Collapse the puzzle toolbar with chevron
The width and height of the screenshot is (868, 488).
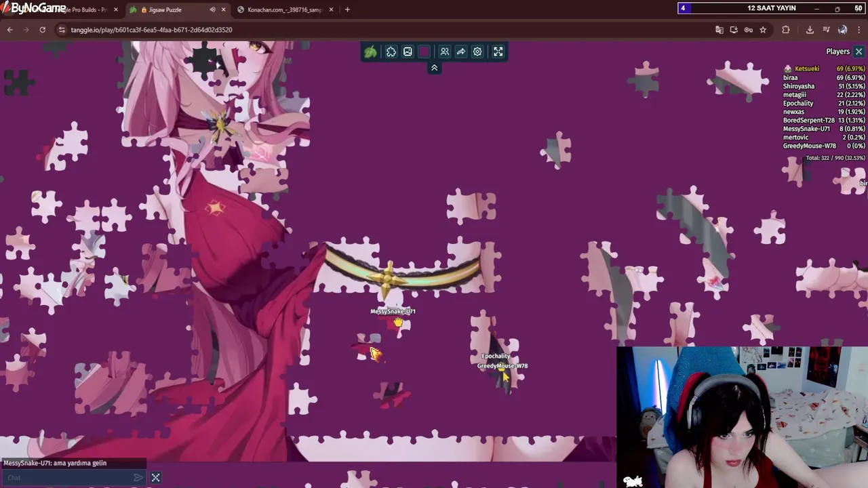434,68
